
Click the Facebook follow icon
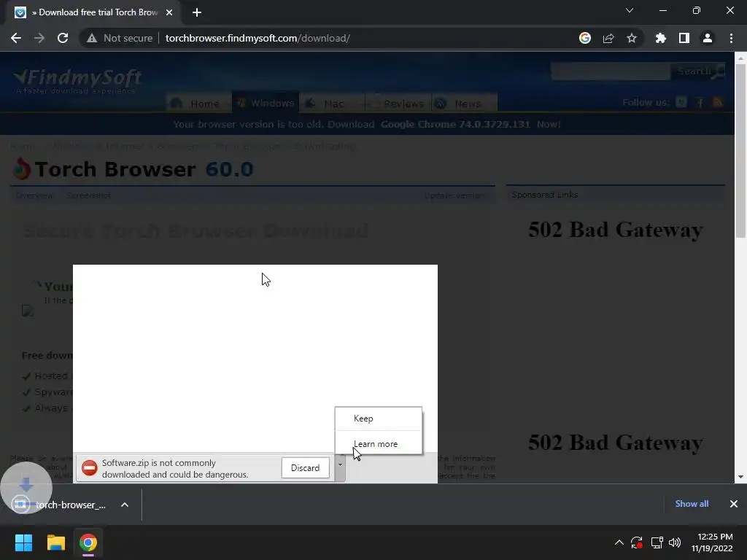pos(700,102)
